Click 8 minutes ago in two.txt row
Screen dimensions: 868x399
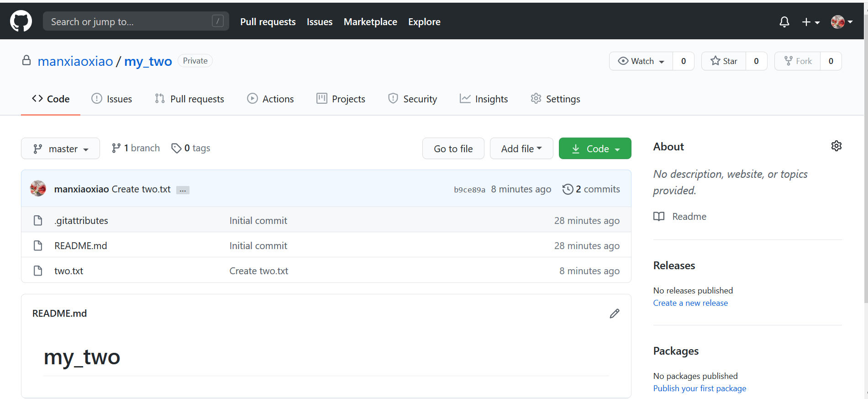(589, 271)
